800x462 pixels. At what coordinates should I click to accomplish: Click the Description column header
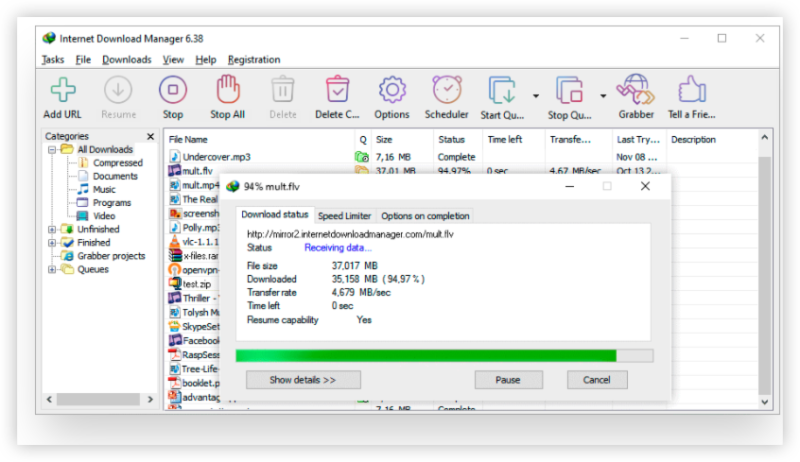click(712, 140)
